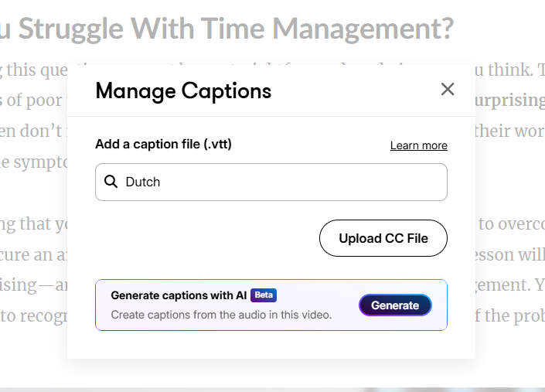Click the Manage Captions dialog title
This screenshot has width=545, height=392.
(183, 90)
